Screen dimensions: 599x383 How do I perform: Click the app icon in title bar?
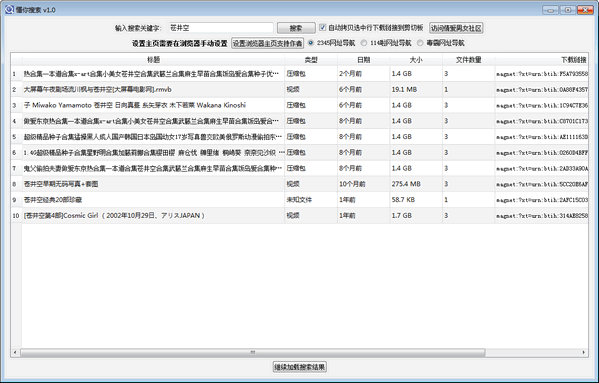(10, 10)
